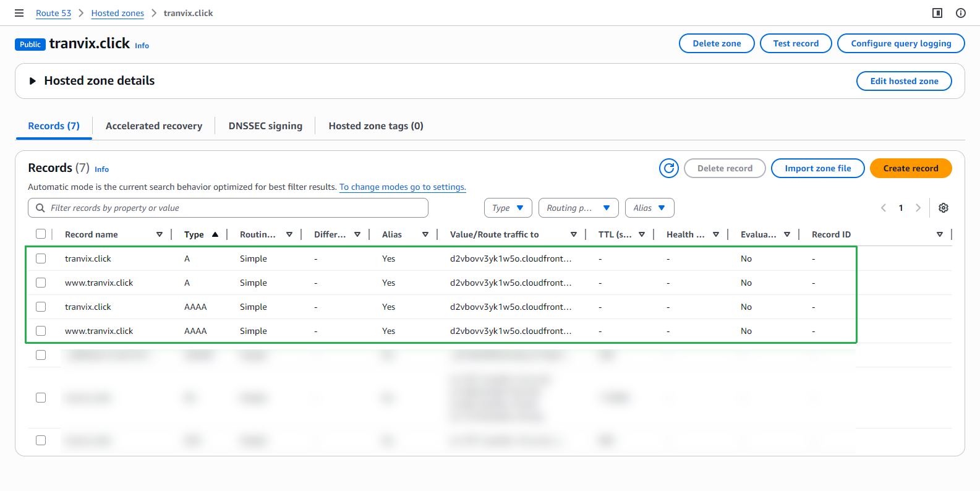Click cloudfront value in tranvix.click A row
980x491 pixels.
point(511,258)
